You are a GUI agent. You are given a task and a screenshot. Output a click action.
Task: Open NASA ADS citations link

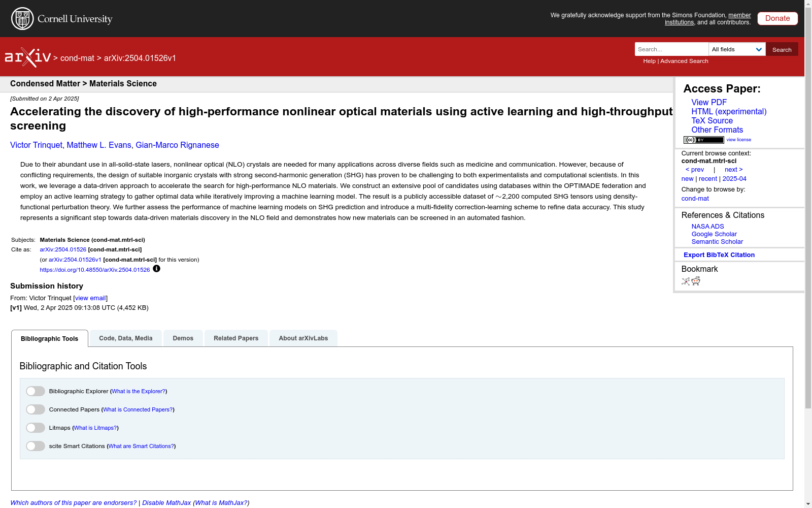tap(707, 227)
